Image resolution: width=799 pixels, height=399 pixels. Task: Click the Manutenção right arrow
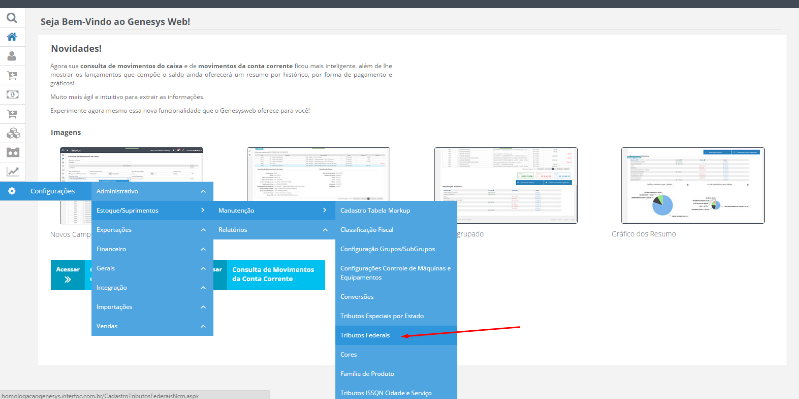[x=325, y=210]
